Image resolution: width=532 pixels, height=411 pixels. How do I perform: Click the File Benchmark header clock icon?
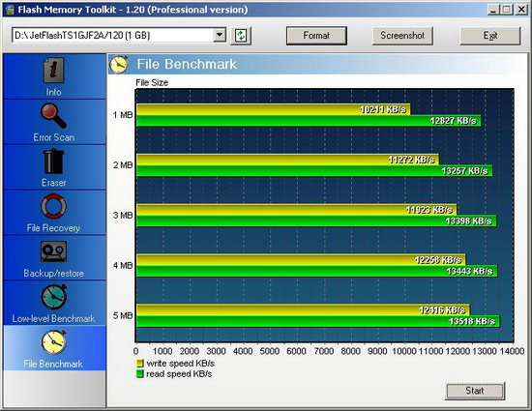(x=119, y=64)
